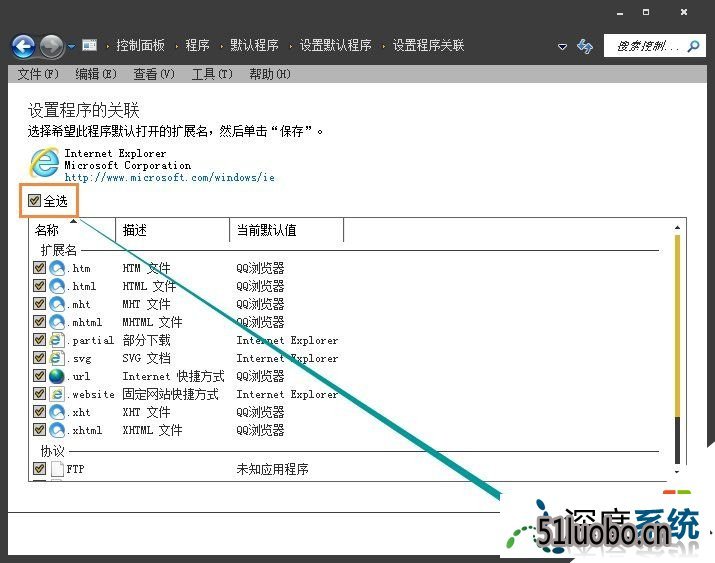This screenshot has width=715, height=563.
Task: Expand arrow before 程序 breadcrumb
Action: click(x=176, y=46)
